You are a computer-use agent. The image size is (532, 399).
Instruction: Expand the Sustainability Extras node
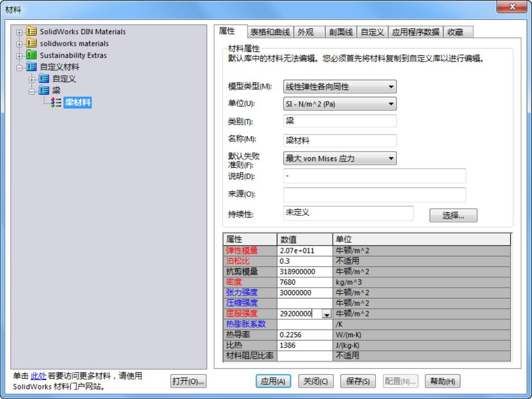[x=19, y=56]
